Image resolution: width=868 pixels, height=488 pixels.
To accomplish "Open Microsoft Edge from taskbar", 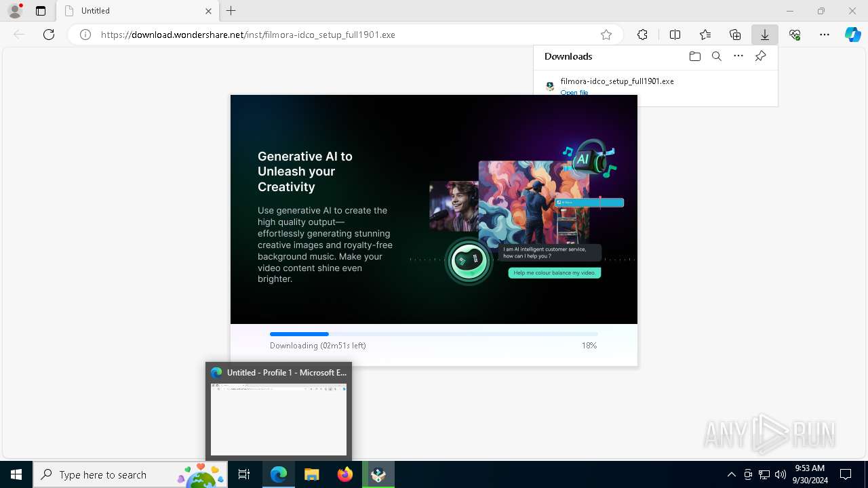I will [x=279, y=474].
